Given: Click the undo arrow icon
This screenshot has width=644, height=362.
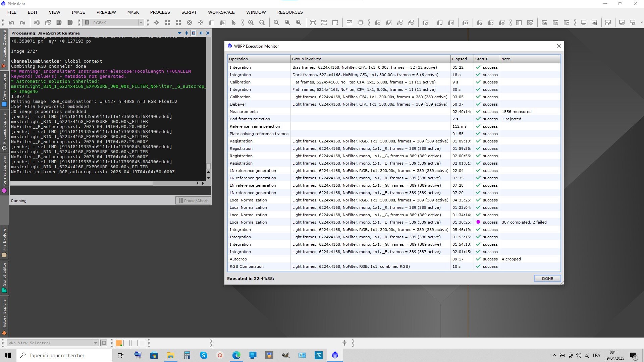Looking at the screenshot, I should pos(11,23).
